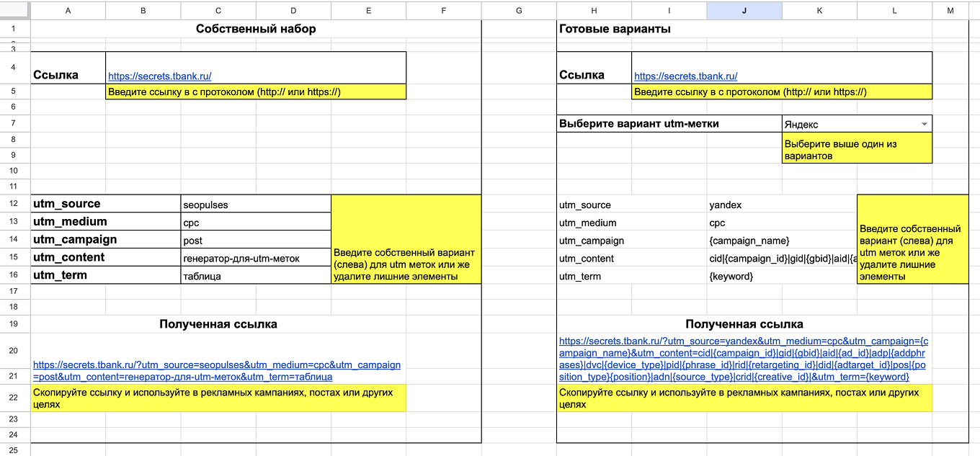The height and width of the screenshot is (456, 980).
Task: Click yellow protocol hint in right block
Action: [782, 91]
